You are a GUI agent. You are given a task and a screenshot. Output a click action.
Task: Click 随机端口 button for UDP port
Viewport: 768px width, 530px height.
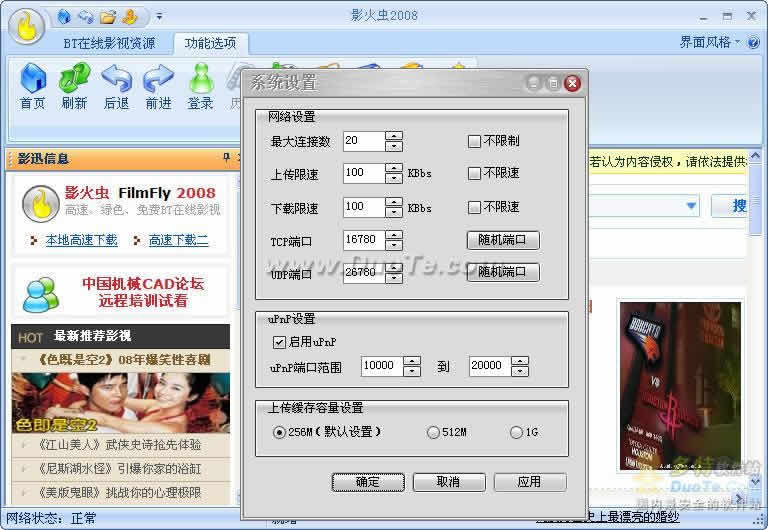click(503, 272)
